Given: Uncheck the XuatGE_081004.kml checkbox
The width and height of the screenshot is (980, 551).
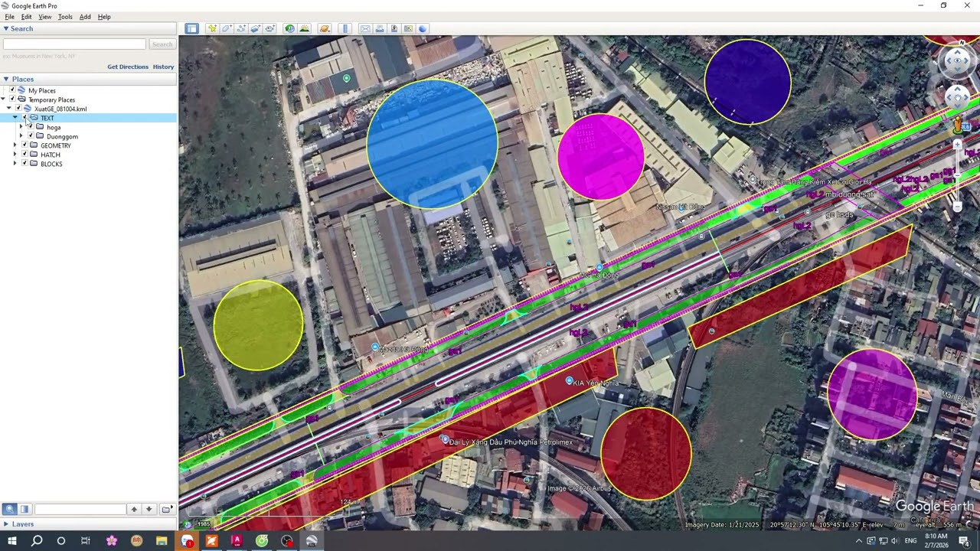Looking at the screenshot, I should tap(18, 109).
